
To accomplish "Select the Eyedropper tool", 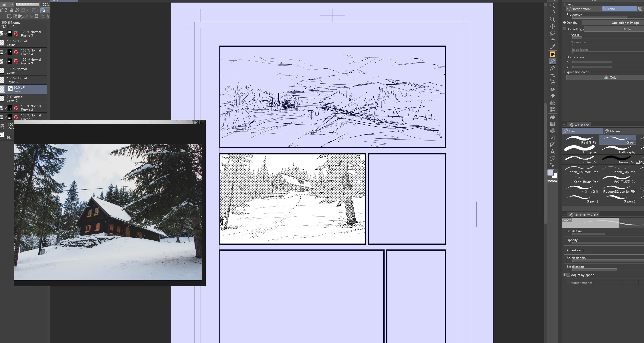I will tap(552, 47).
